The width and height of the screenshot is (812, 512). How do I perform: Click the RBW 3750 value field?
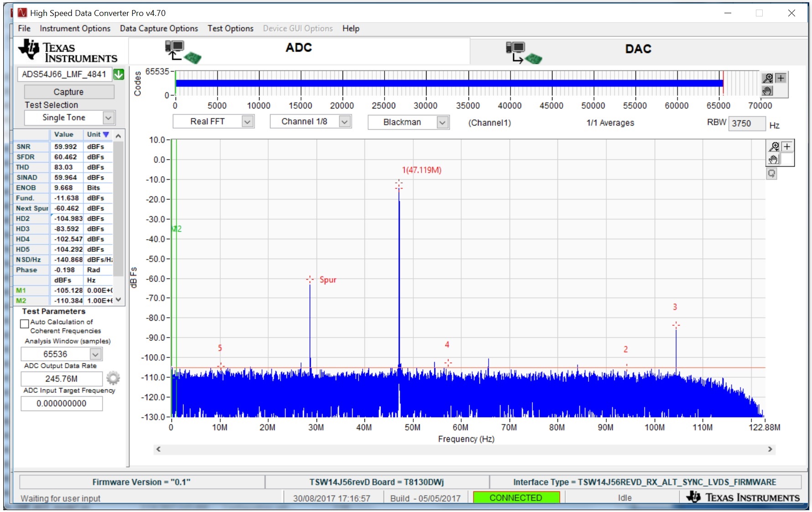tap(746, 124)
